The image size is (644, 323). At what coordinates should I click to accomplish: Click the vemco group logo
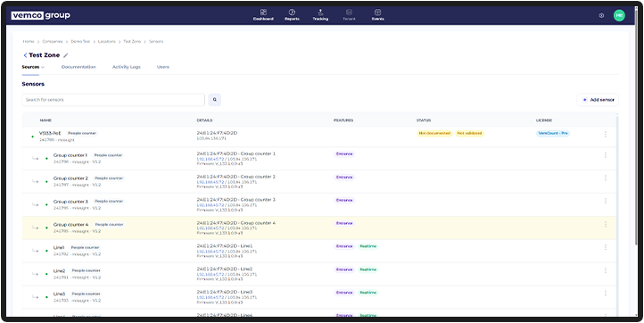[41, 16]
